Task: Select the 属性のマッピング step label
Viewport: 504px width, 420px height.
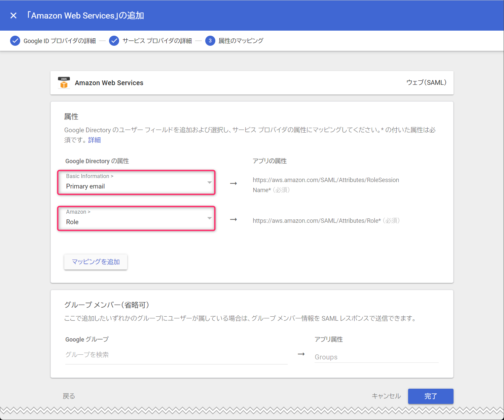Action: point(241,41)
